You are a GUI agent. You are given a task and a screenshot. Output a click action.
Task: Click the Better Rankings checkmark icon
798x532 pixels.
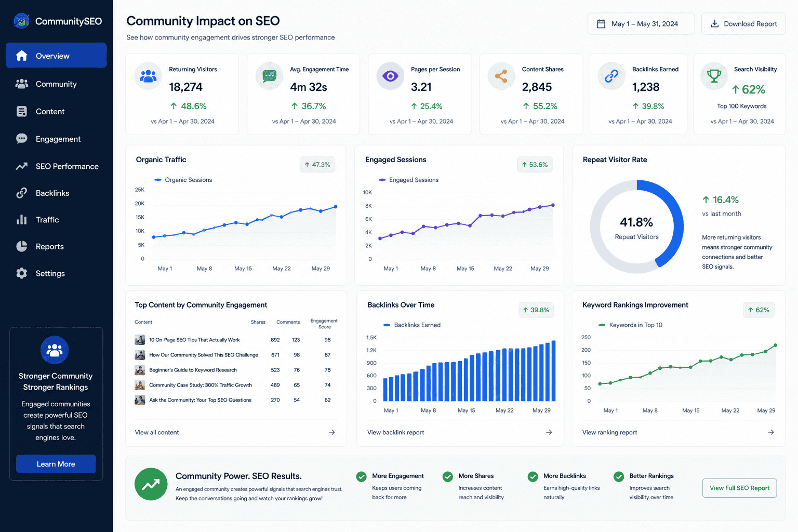[619, 476]
